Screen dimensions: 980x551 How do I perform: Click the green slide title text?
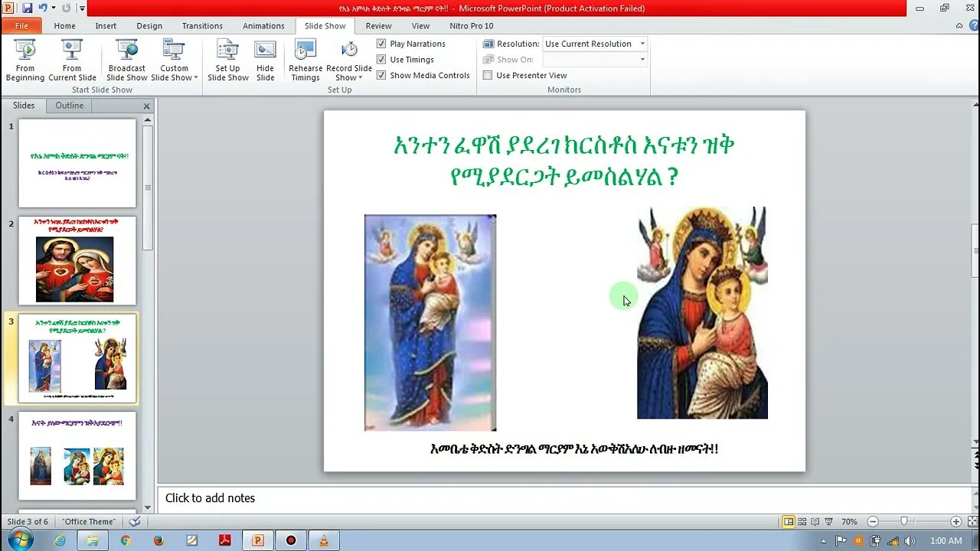pyautogui.click(x=564, y=161)
